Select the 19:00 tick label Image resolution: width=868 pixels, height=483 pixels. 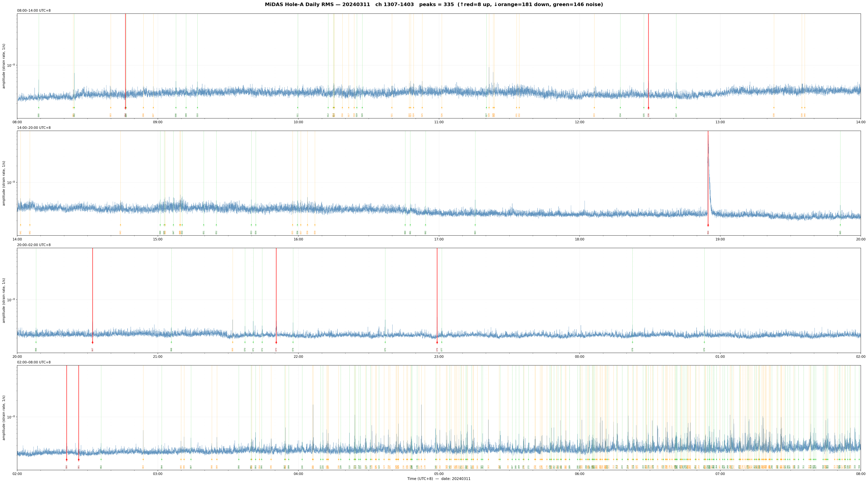click(x=720, y=239)
